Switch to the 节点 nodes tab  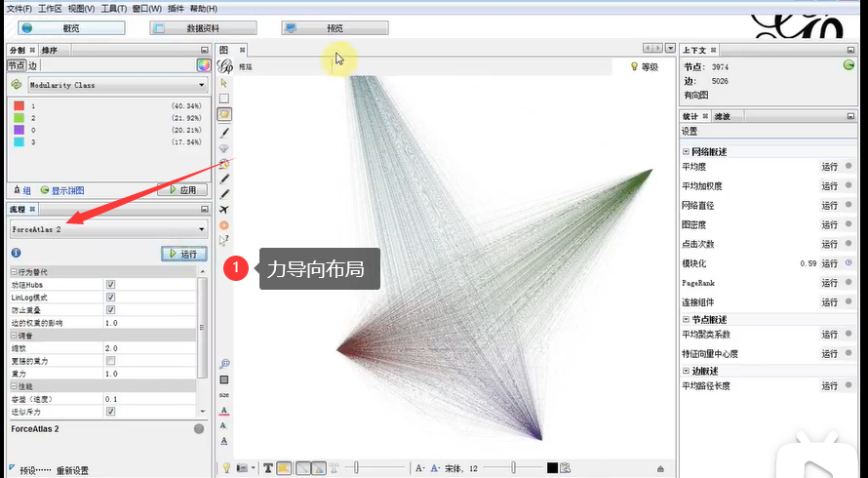[16, 65]
